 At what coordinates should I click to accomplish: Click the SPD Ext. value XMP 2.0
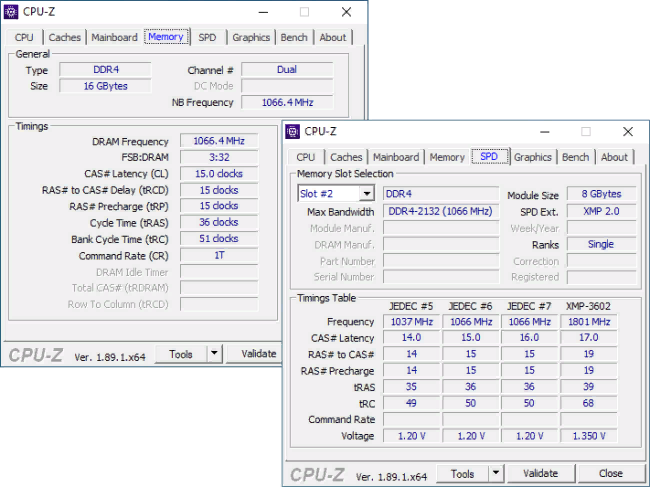(601, 211)
